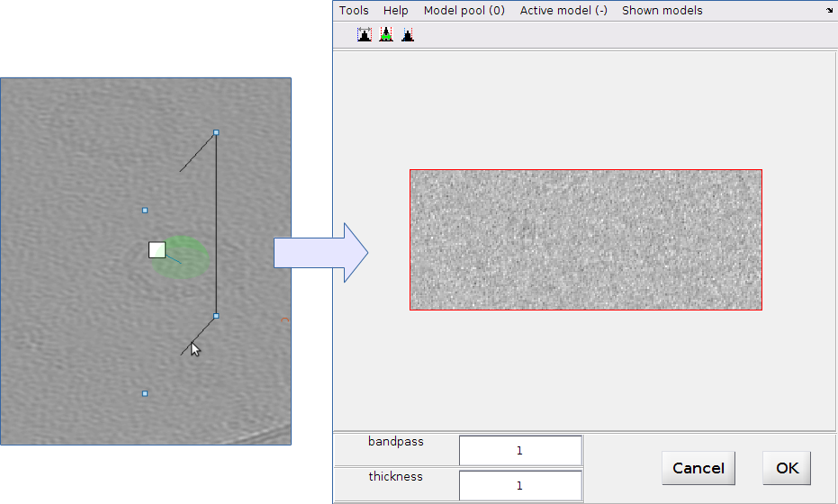The height and width of the screenshot is (504, 838).
Task: Click the OK button
Action: [787, 468]
